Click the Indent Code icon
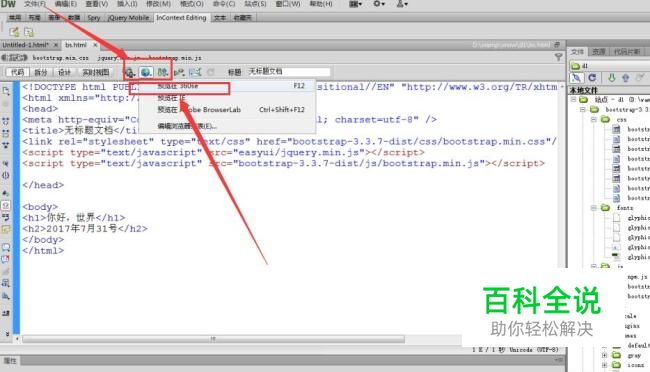Image resolution: width=650 pixels, height=372 pixels. tap(6, 313)
